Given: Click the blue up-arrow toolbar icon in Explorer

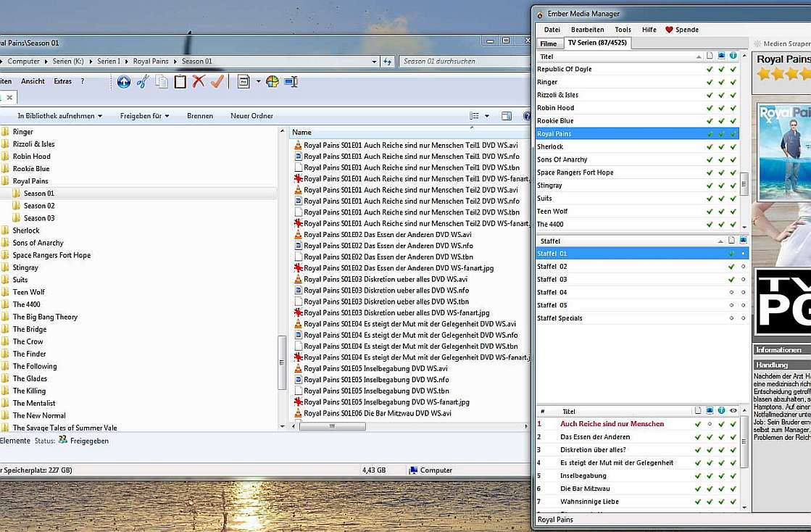Looking at the screenshot, I should pos(124,82).
